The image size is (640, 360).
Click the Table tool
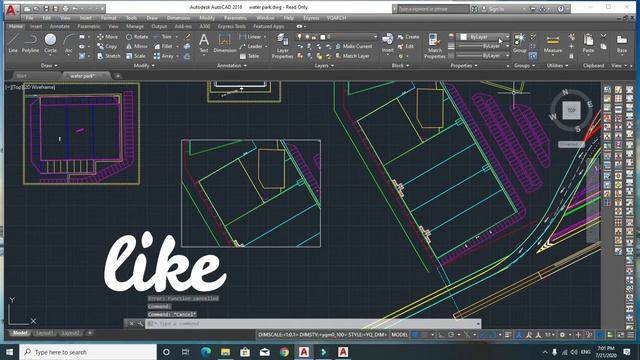[x=249, y=56]
